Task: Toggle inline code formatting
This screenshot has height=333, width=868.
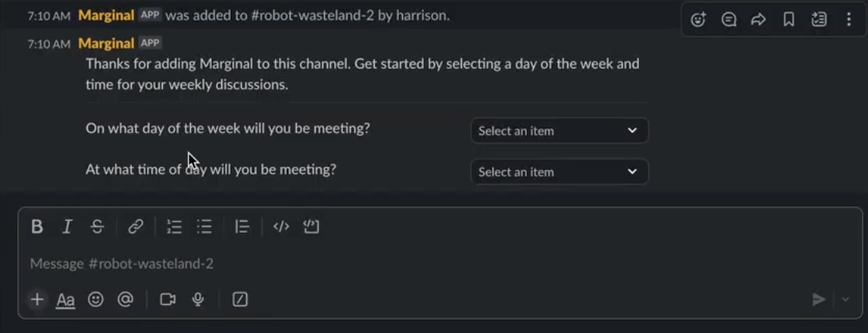Action: coord(281,226)
